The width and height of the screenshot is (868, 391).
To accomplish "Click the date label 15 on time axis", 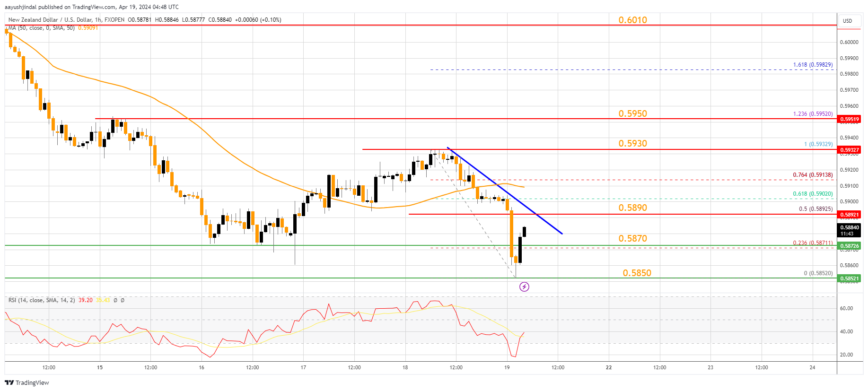I will (x=100, y=367).
